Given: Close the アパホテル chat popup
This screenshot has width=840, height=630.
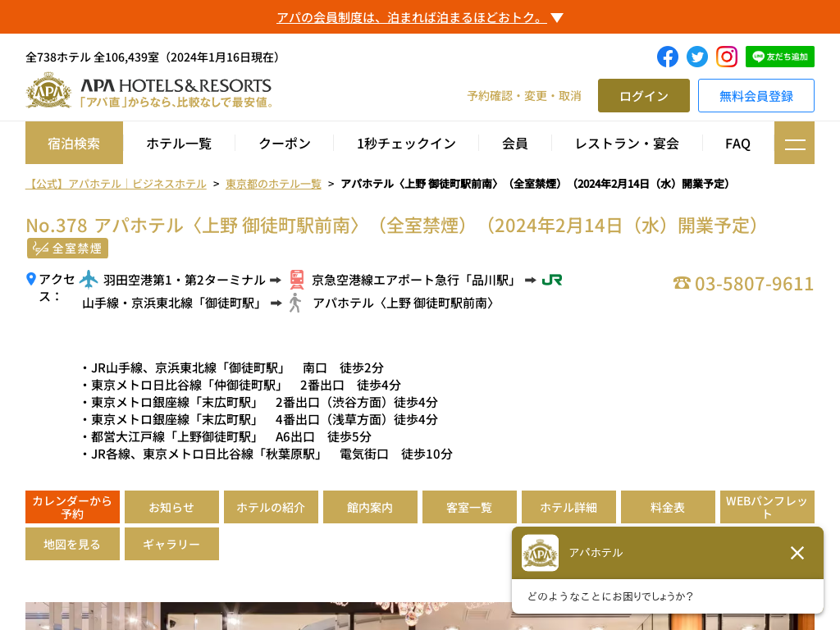Looking at the screenshot, I should pos(797,553).
